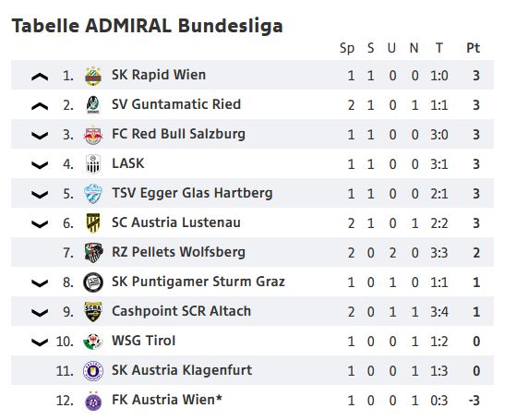Select the Pt column header
Image resolution: width=516 pixels, height=420 pixels.
pos(474,48)
